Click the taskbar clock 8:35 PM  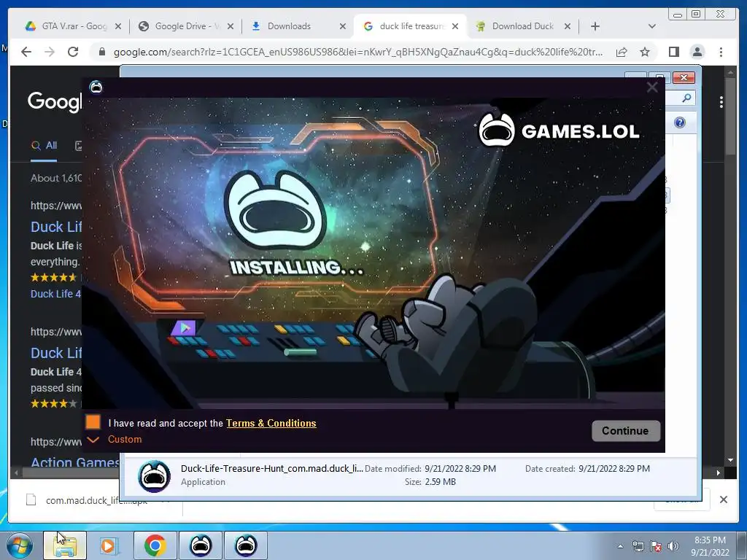(x=710, y=546)
